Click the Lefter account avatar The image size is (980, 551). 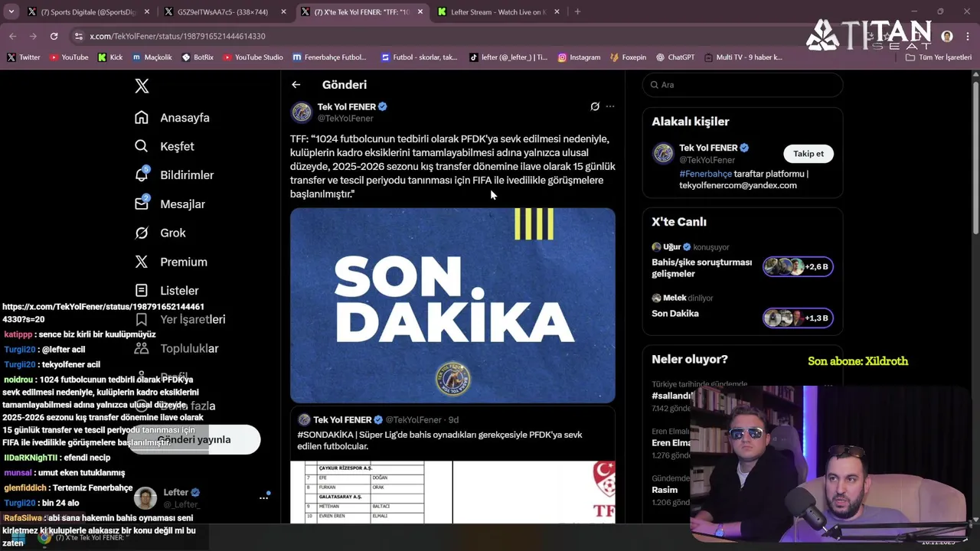(x=145, y=497)
